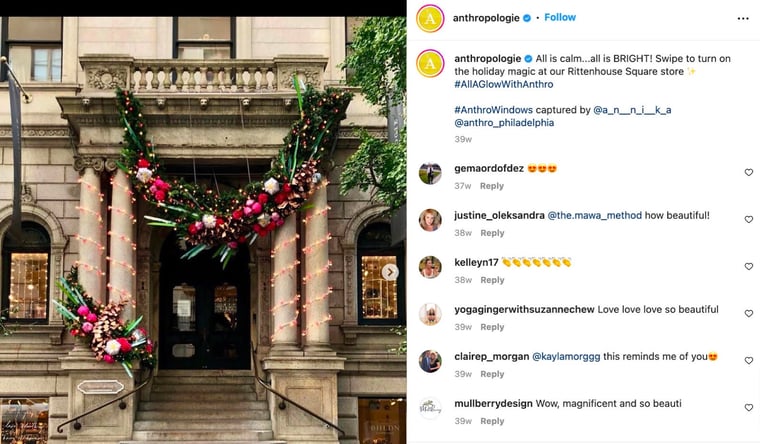Open @kaylamorggg mention link
Screen dimensions: 760x444
click(x=566, y=357)
